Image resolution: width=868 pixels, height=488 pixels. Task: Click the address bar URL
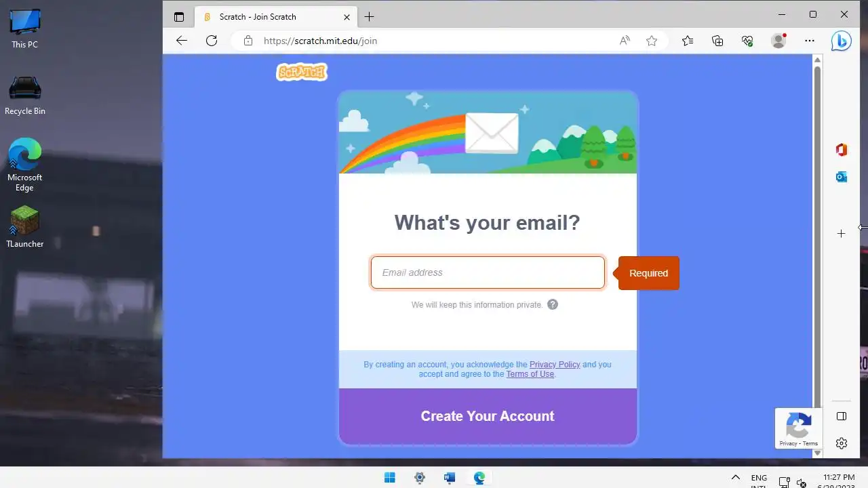point(320,41)
